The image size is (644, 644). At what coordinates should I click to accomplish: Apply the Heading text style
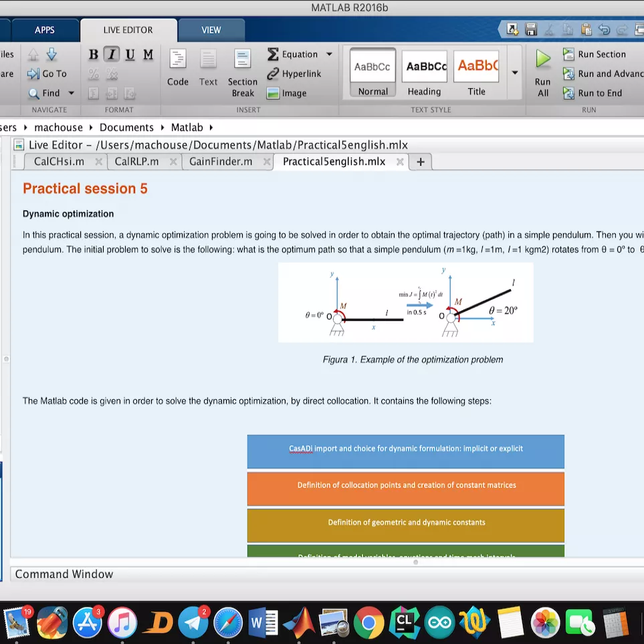point(424,73)
